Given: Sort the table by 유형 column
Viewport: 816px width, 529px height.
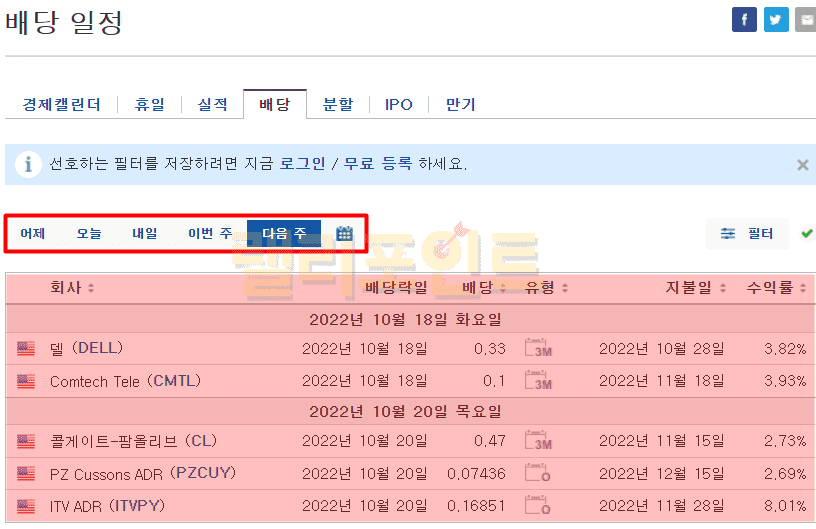Looking at the screenshot, I should point(546,288).
